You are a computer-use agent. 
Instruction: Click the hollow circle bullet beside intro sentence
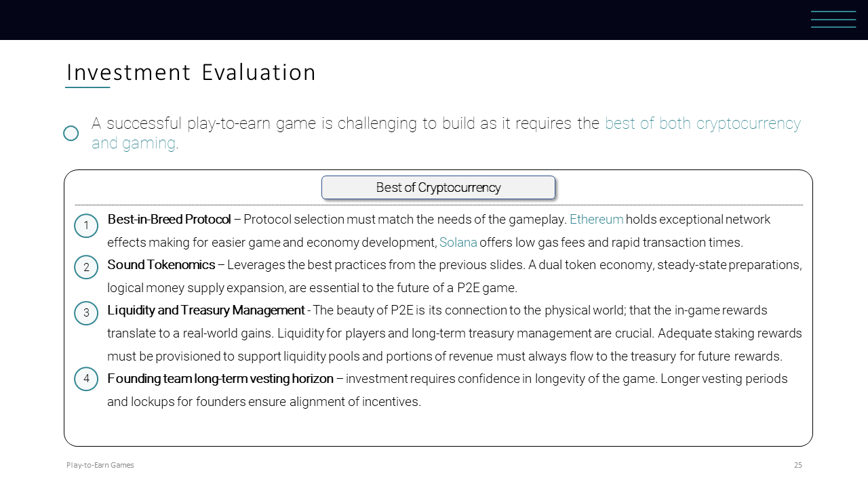click(x=71, y=134)
